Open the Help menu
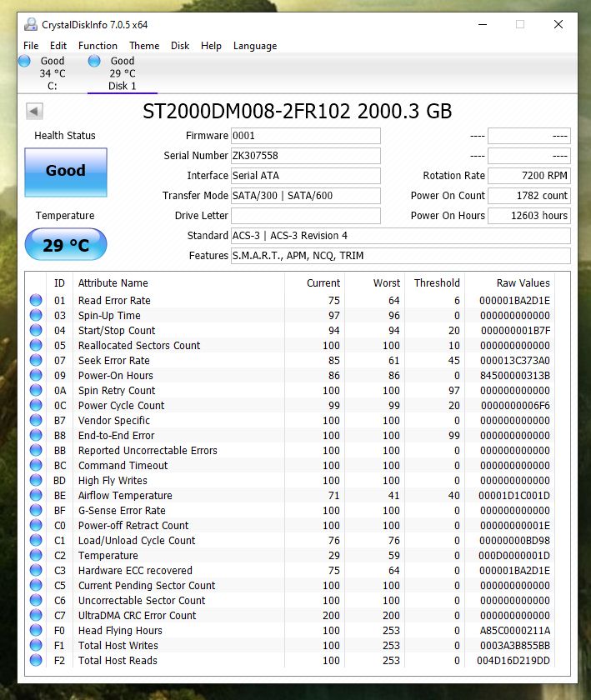 pos(211,46)
